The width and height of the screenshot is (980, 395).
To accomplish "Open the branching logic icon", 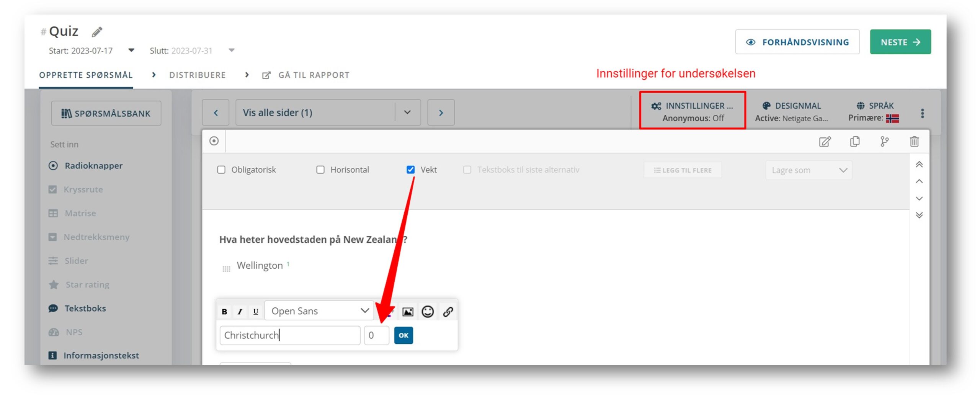I will 884,142.
